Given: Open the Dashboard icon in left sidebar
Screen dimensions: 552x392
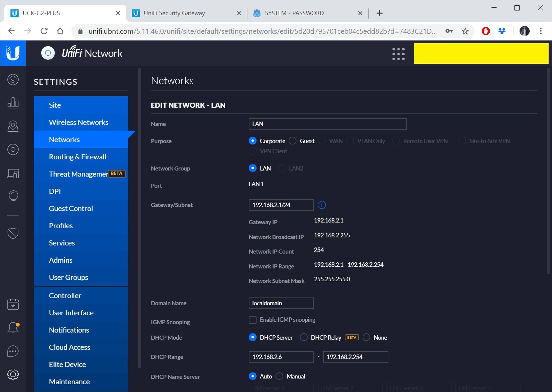Looking at the screenshot, I should pos(13,80).
